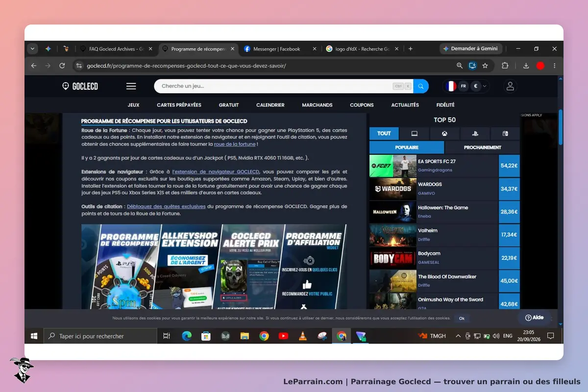Switch to logo dYdX Google search tab
The image size is (588, 392).
362,49
